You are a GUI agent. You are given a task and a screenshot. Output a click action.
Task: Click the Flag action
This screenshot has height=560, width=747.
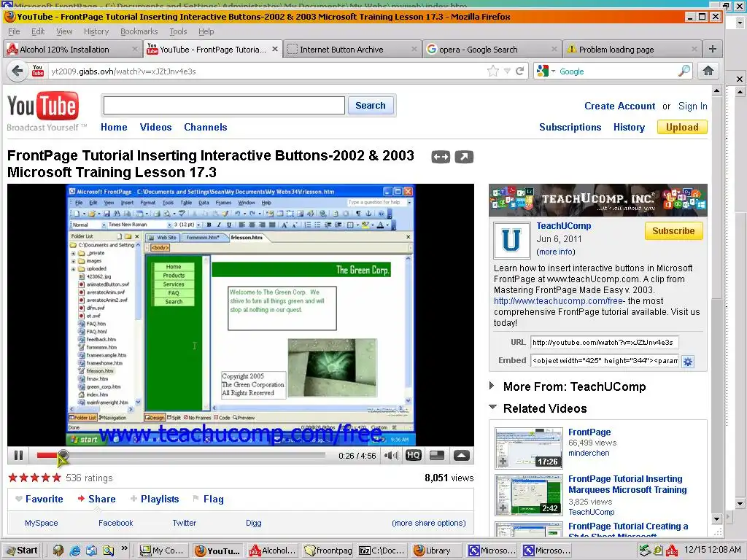click(x=208, y=499)
